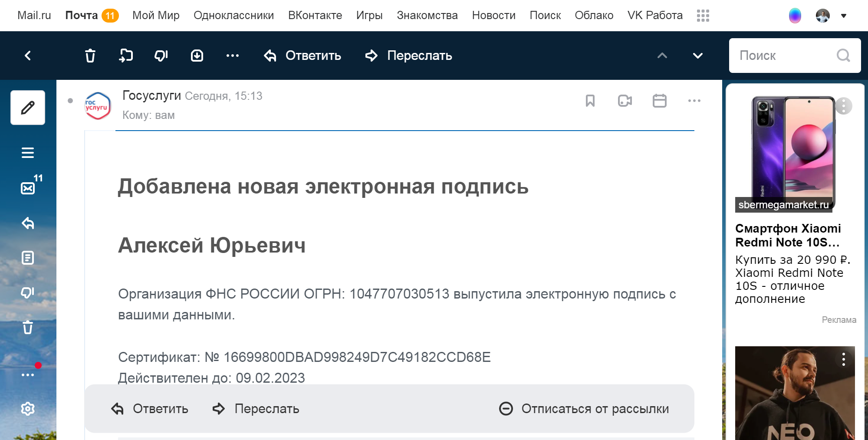The image size is (868, 440).
Task: Archive message with toolbar download-box icon
Action: pos(197,56)
